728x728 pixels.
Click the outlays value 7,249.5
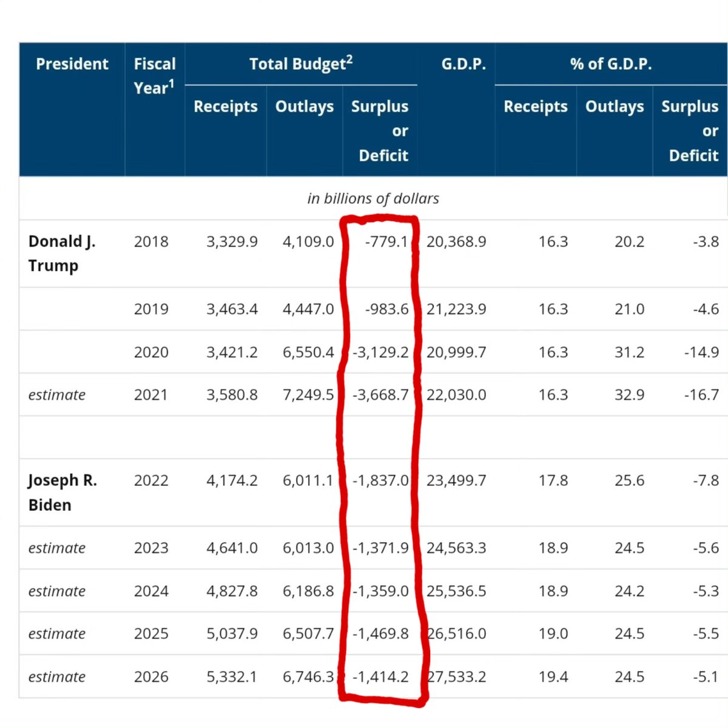click(x=308, y=394)
